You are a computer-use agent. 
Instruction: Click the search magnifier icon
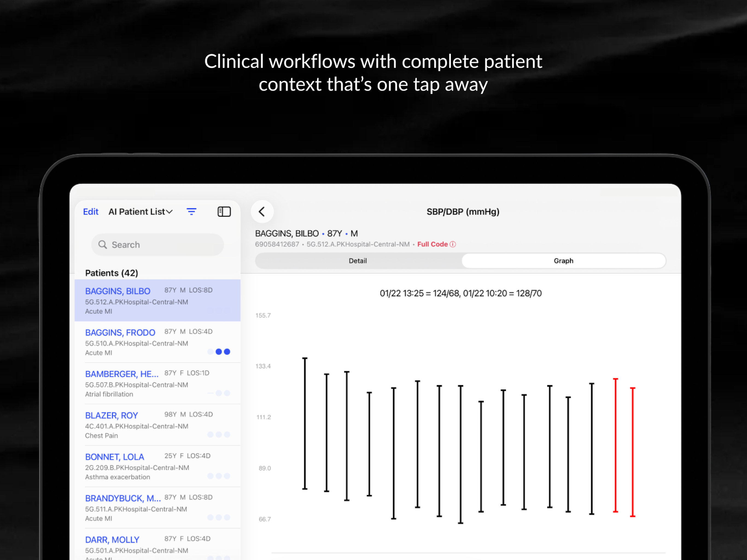[x=103, y=244]
